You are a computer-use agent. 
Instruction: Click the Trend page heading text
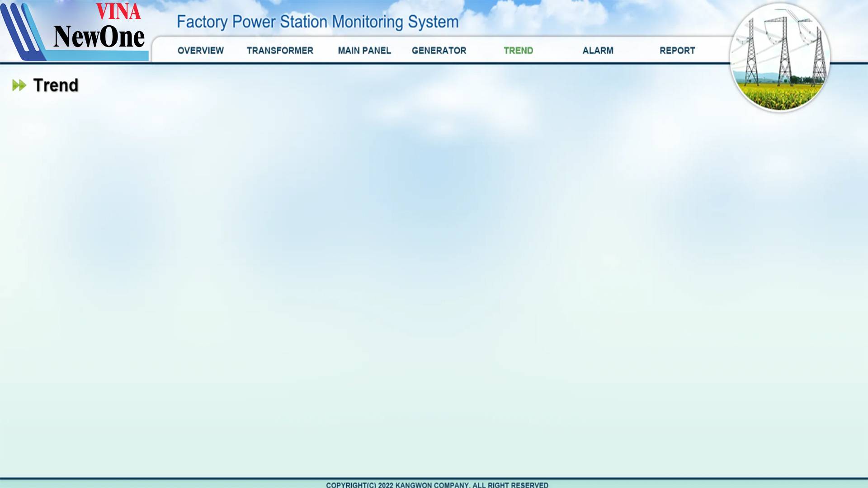(56, 85)
